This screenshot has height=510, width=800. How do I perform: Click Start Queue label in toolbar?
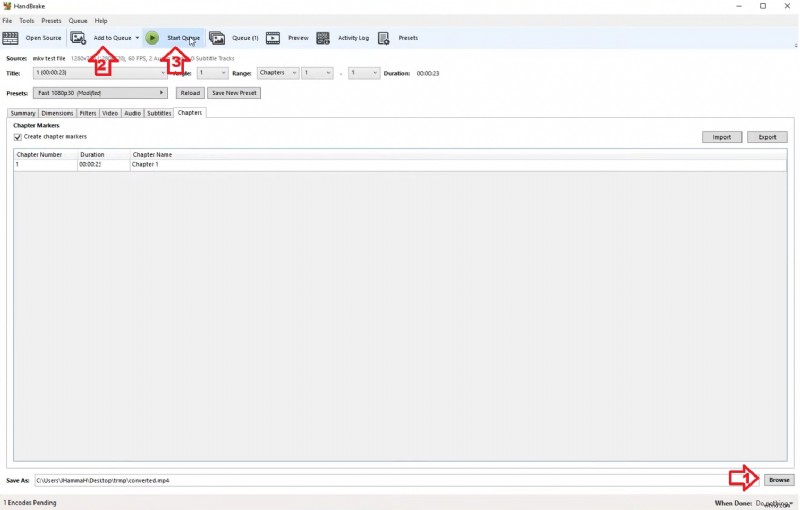coord(183,38)
